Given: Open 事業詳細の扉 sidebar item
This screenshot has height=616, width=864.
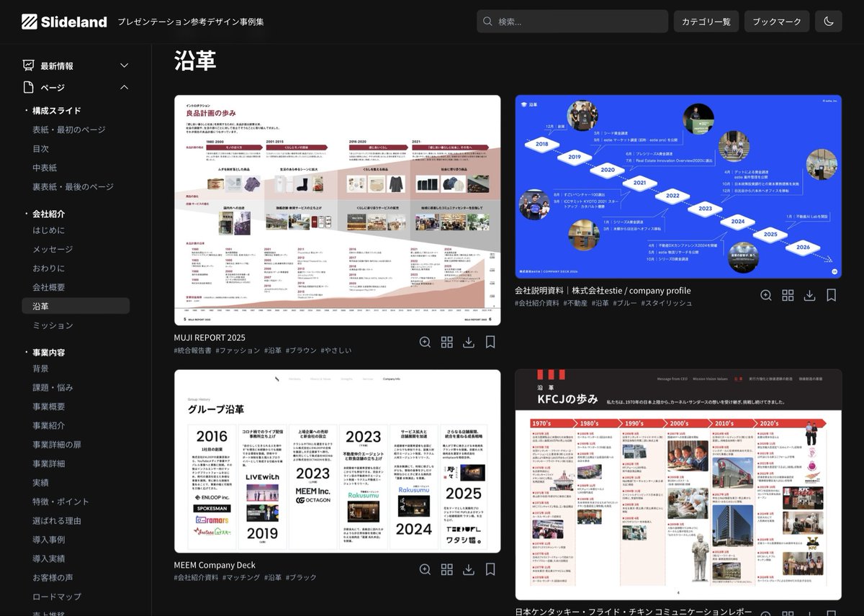Looking at the screenshot, I should click(57, 445).
